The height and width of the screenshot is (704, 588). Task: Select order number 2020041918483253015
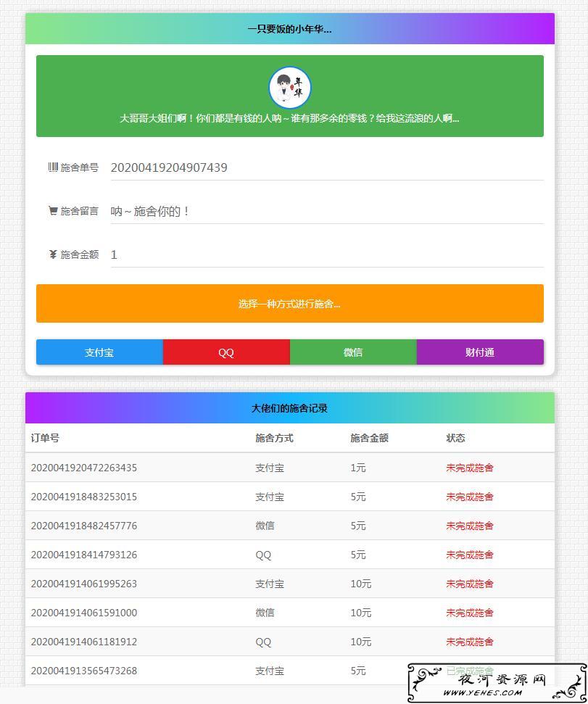click(x=84, y=497)
